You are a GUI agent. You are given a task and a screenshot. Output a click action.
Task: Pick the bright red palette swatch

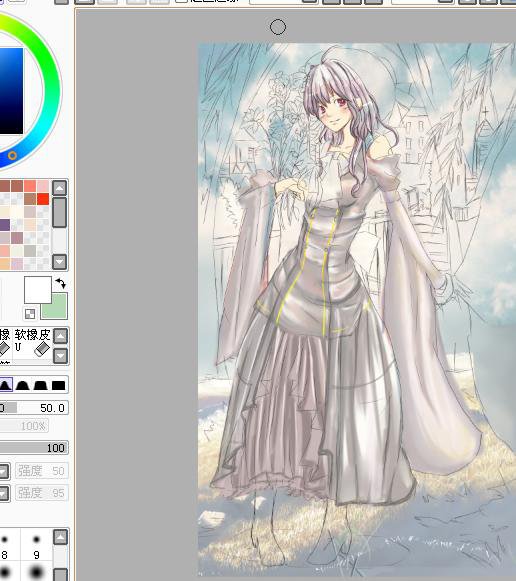[x=43, y=199]
